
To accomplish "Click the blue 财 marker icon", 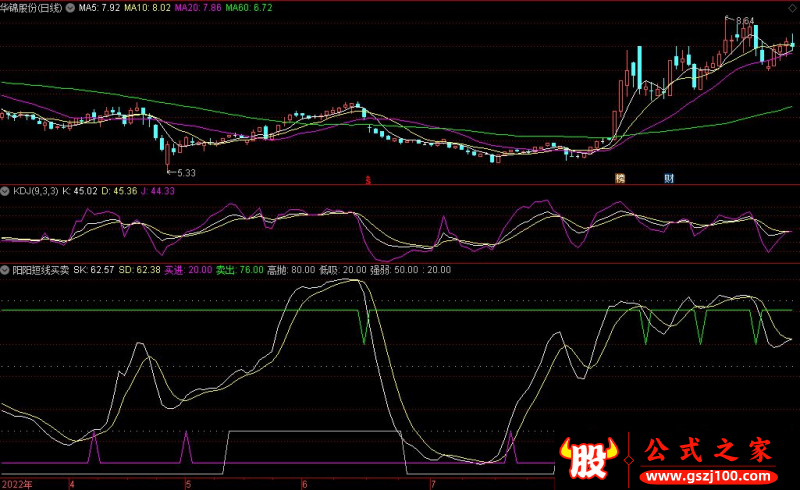I will point(668,179).
